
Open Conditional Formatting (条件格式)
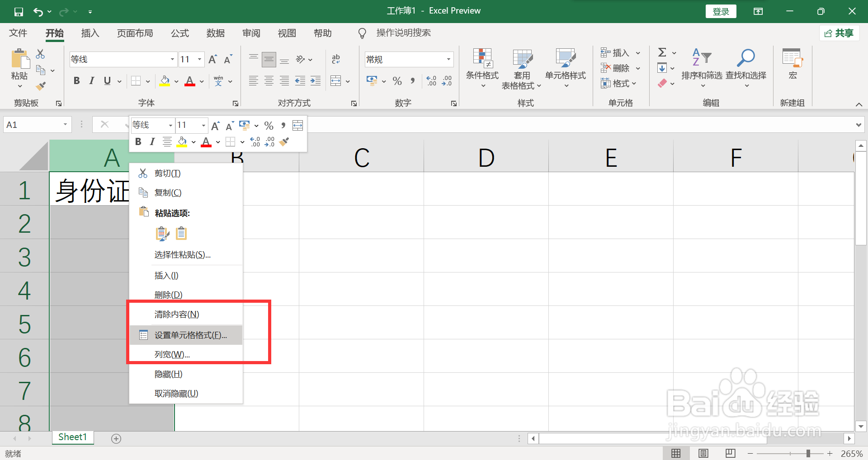coord(482,68)
